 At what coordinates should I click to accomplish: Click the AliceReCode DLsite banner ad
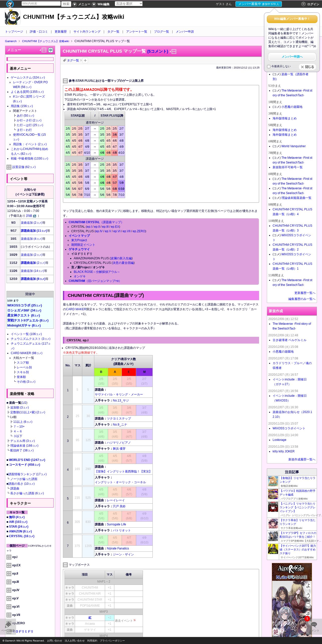coord(292,600)
